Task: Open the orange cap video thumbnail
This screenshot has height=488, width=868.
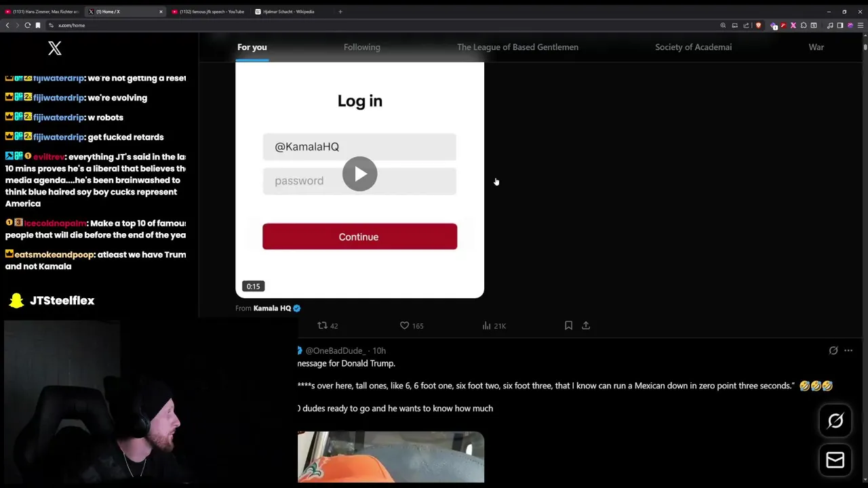Action: pyautogui.click(x=391, y=457)
